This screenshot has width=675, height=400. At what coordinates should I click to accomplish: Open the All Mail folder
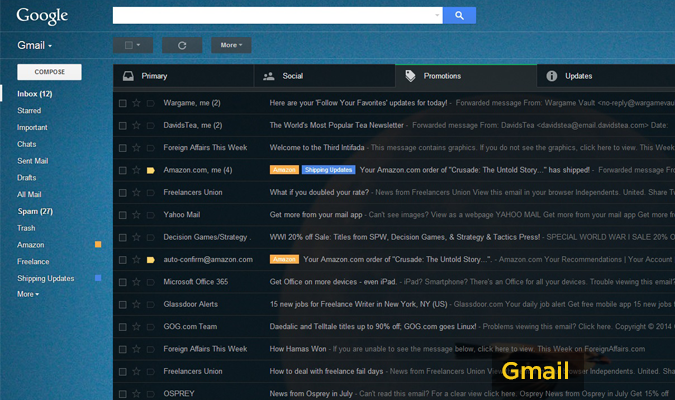(29, 195)
